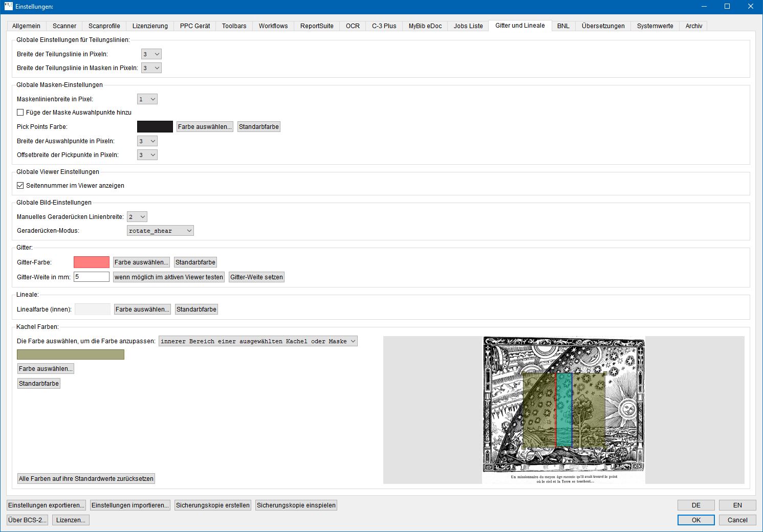Reset Gitter-Farbe using Standardfarbe button
This screenshot has width=763, height=532.
195,262
